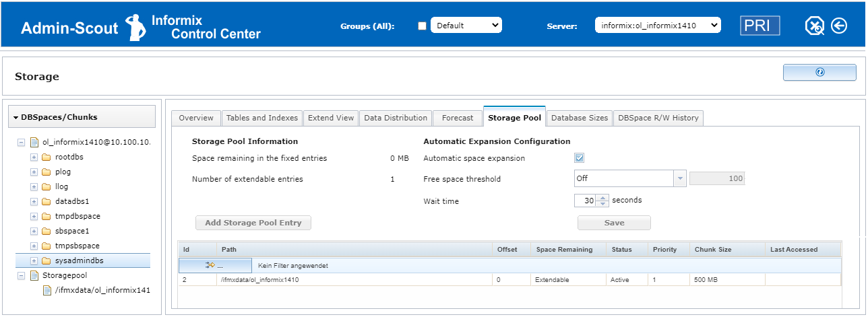Screen dimensions: 868x317
Task: Collapse the Storagepool tree node
Action: pyautogui.click(x=21, y=275)
